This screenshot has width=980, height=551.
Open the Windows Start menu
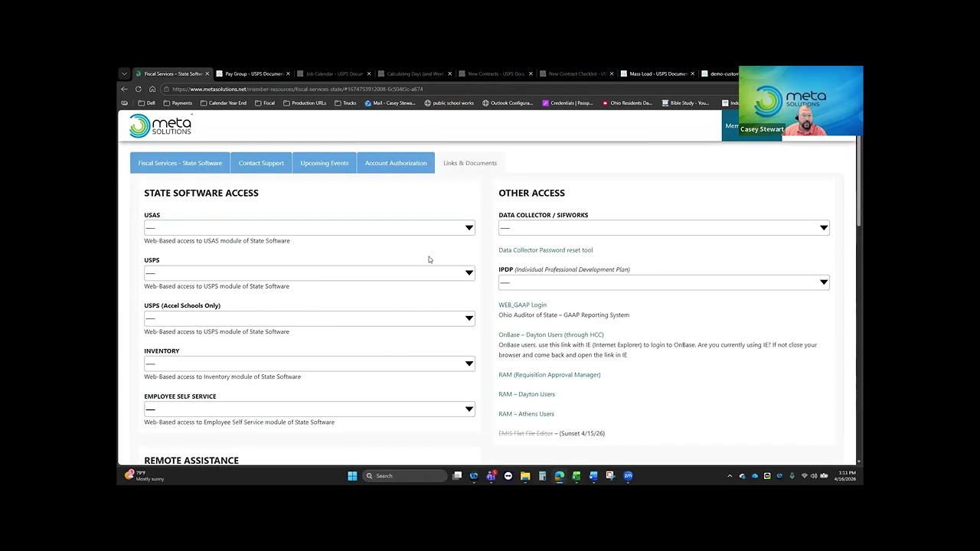pyautogui.click(x=352, y=476)
